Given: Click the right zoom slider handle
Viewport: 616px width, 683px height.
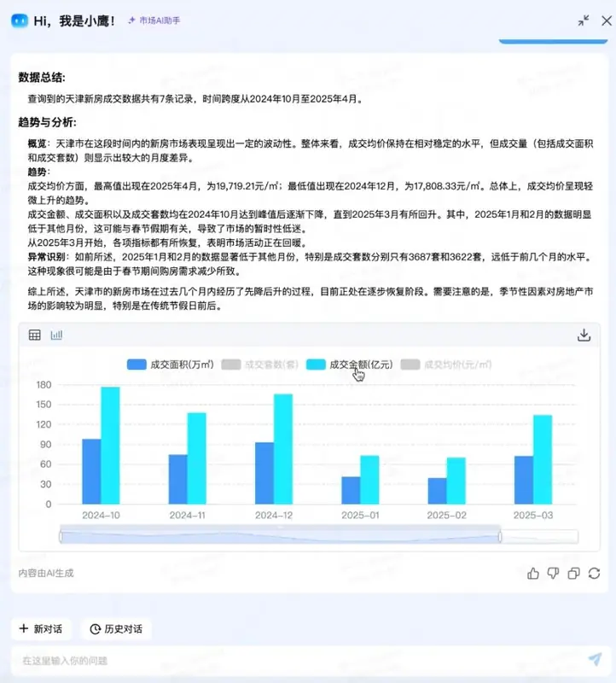Looking at the screenshot, I should point(500,537).
